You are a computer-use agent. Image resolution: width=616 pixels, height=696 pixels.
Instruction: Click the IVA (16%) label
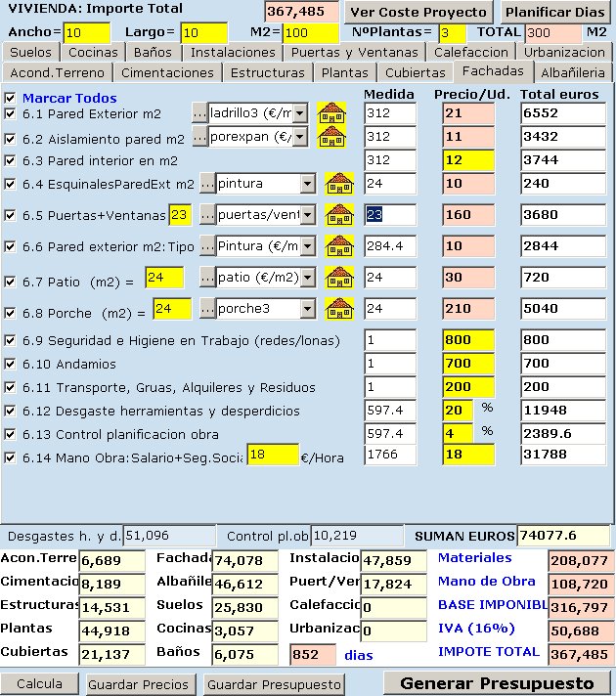click(476, 629)
